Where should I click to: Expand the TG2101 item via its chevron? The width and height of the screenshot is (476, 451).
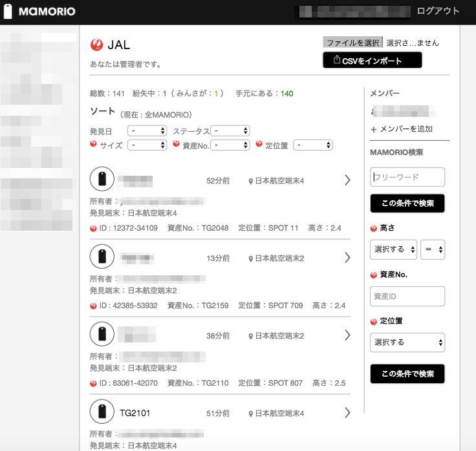pos(347,413)
